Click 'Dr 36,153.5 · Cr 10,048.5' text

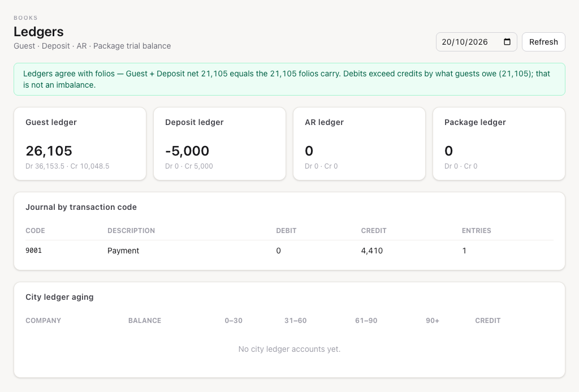click(x=67, y=166)
